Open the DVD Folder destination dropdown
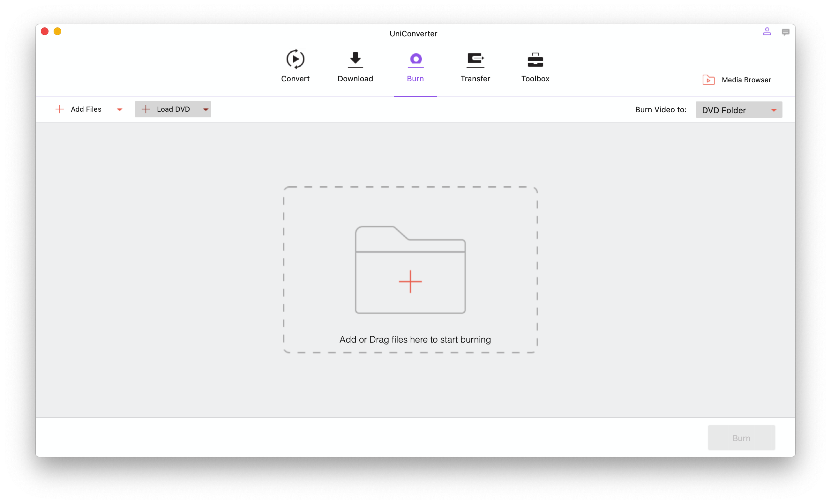The image size is (831, 504). (x=738, y=110)
